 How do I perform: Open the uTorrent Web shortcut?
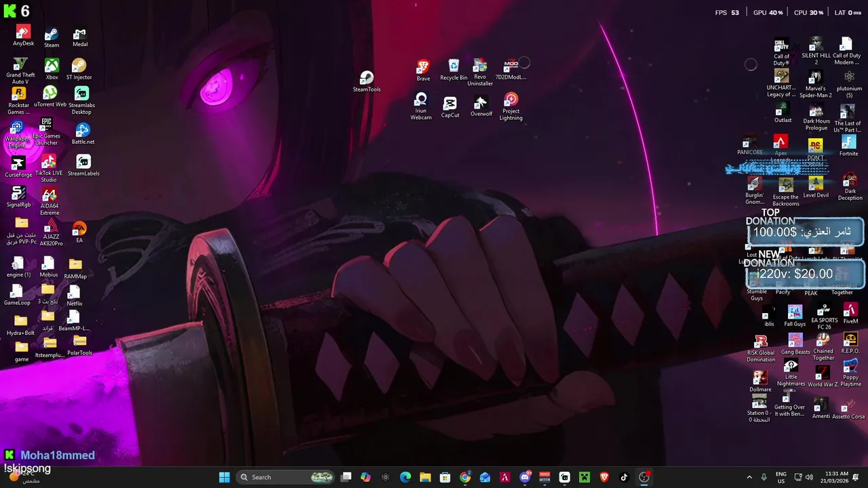coord(50,97)
